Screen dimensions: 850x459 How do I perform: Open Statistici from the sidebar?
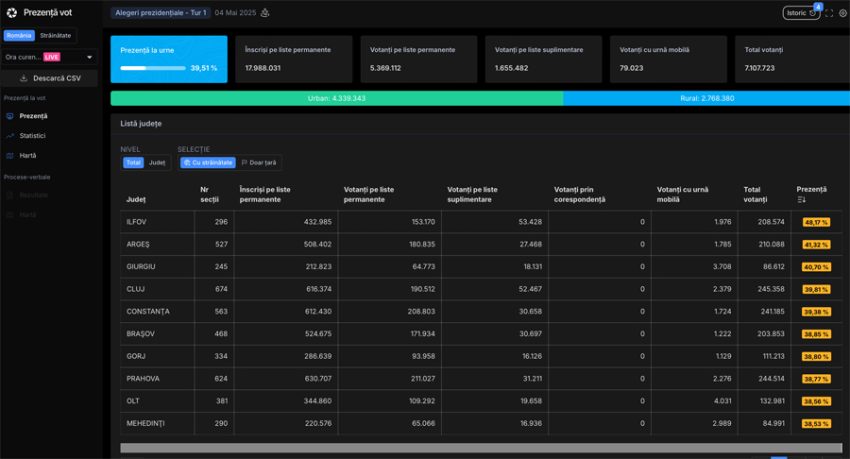click(33, 135)
